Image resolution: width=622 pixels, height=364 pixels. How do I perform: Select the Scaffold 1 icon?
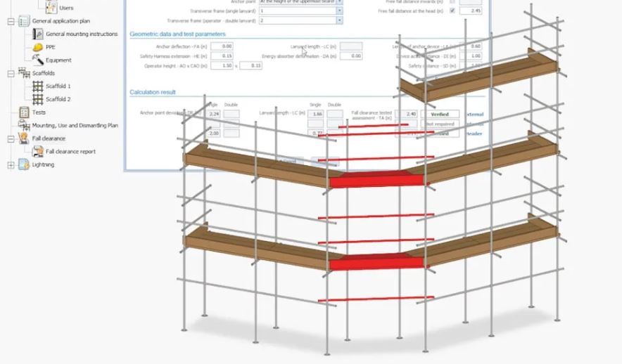coord(38,86)
